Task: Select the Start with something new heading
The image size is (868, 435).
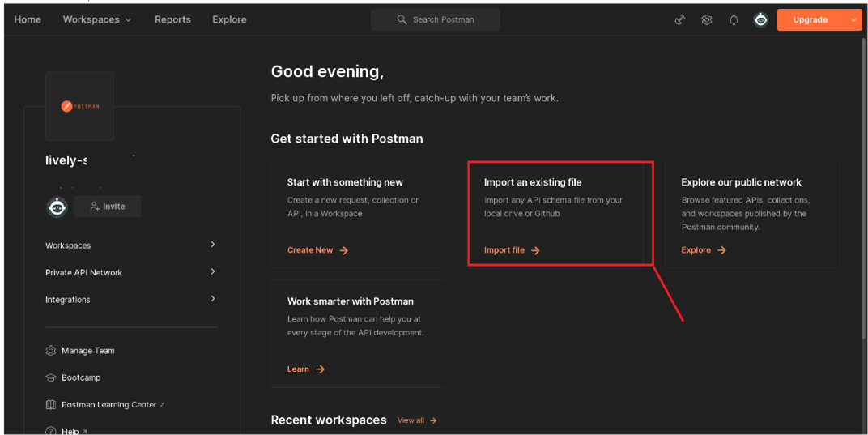Action: click(345, 182)
